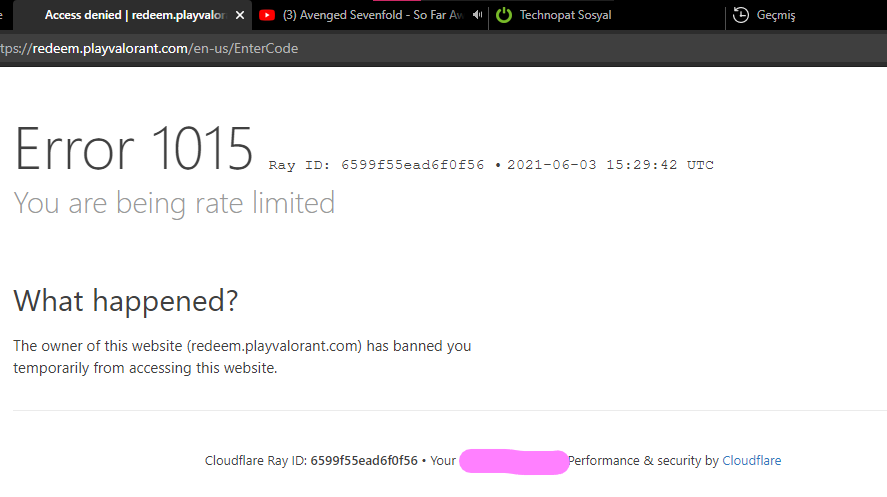Click the 'Performance & security by' footer text
887x497 pixels.
click(x=643, y=461)
